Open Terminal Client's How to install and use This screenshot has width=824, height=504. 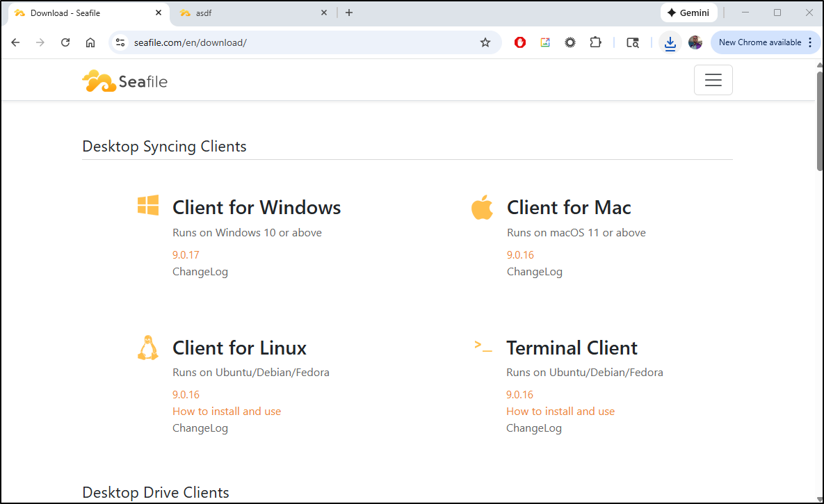click(560, 412)
